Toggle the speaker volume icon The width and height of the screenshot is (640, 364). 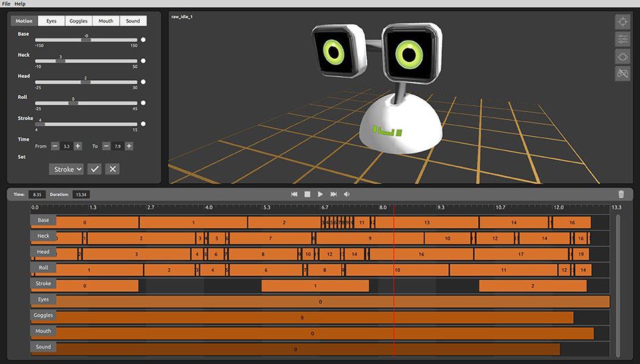[346, 194]
